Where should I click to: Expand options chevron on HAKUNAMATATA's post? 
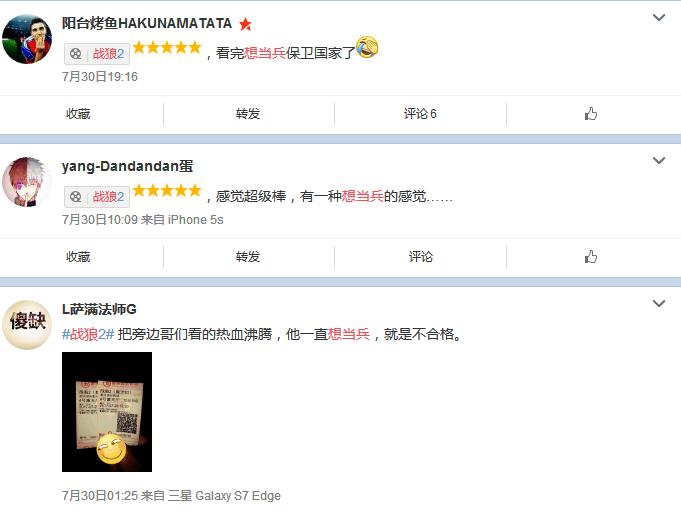point(659,18)
